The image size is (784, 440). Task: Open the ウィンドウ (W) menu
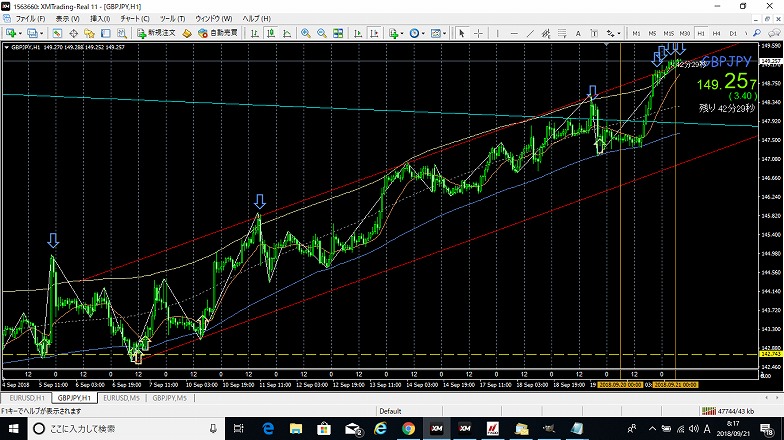[x=214, y=18]
